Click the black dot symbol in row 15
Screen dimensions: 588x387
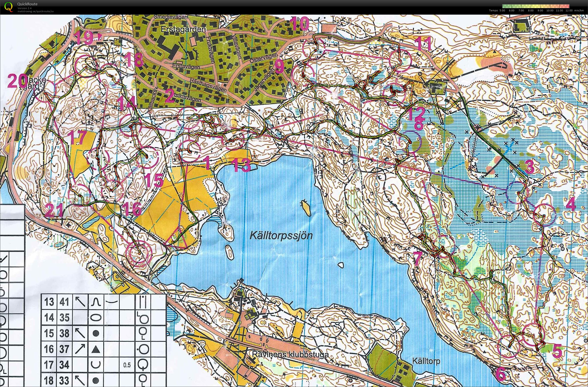96,333
